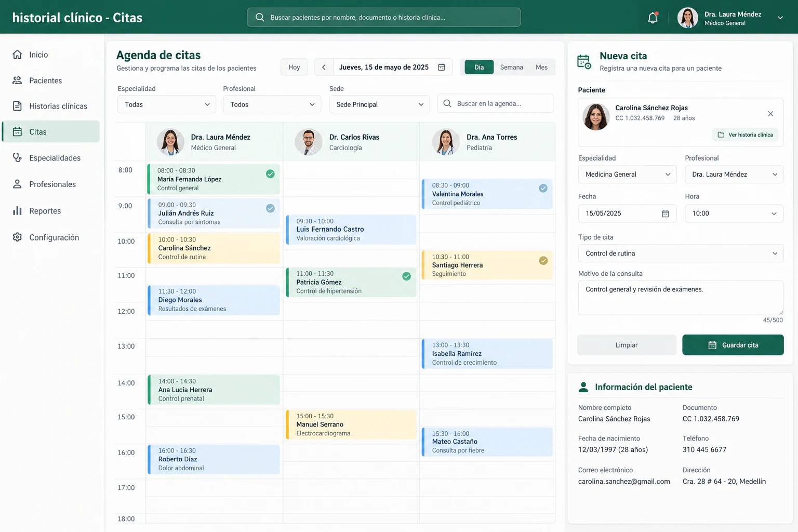Open the Sede Principal dropdown
The height and width of the screenshot is (532, 798).
tap(380, 104)
